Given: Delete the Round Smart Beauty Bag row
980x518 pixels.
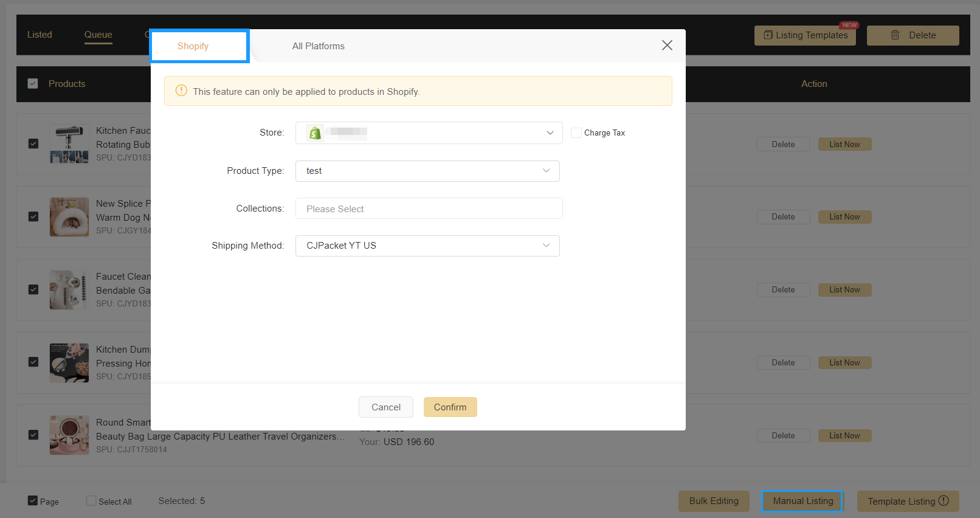Looking at the screenshot, I should [x=783, y=435].
